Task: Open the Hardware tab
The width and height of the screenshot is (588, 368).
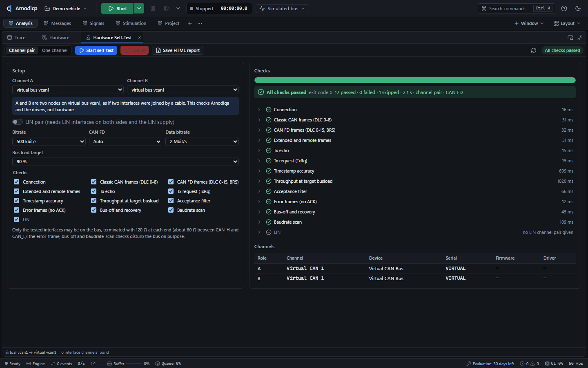Action: [x=56, y=38]
